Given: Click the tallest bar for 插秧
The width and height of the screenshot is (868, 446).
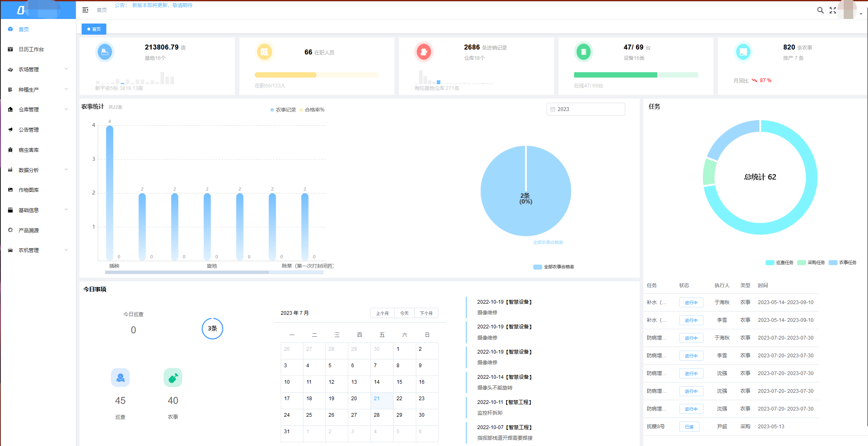Looking at the screenshot, I should pos(110,193).
